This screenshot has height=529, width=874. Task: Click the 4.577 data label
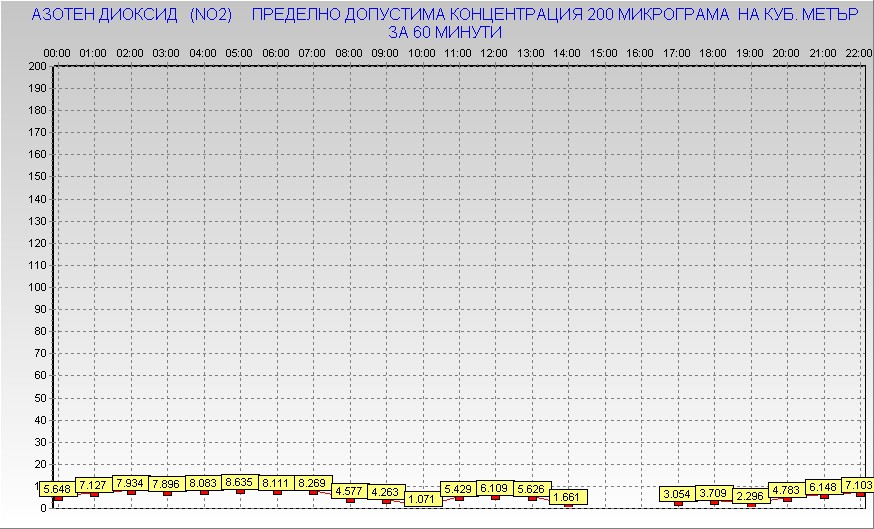coord(349,491)
